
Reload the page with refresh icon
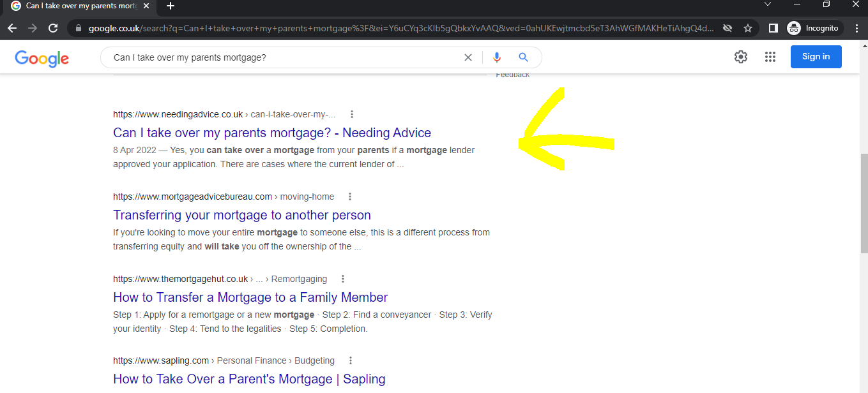(x=53, y=28)
